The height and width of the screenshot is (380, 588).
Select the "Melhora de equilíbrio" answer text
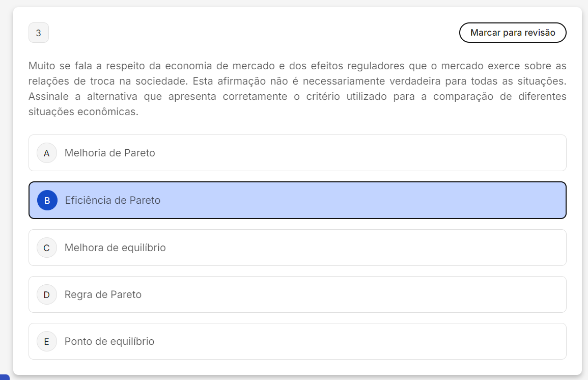click(115, 248)
